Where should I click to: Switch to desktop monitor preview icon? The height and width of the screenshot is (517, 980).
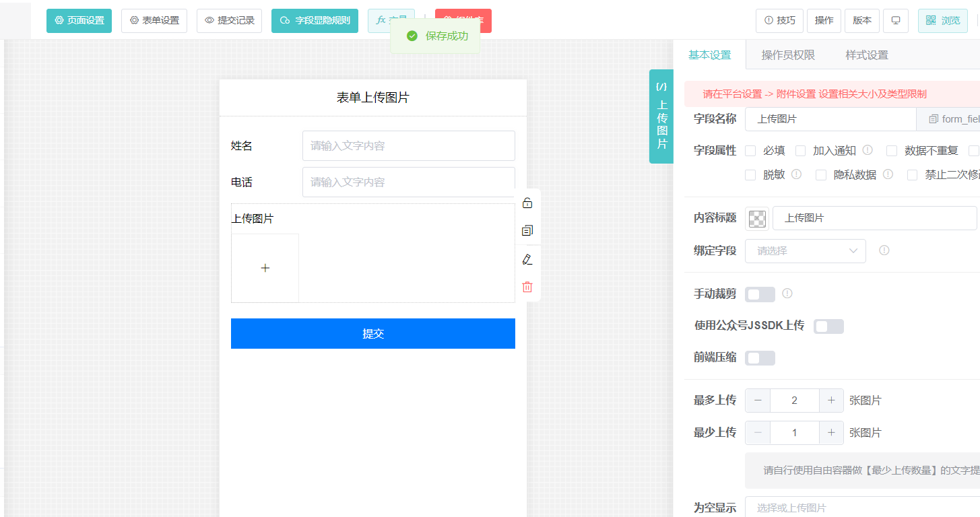[896, 21]
